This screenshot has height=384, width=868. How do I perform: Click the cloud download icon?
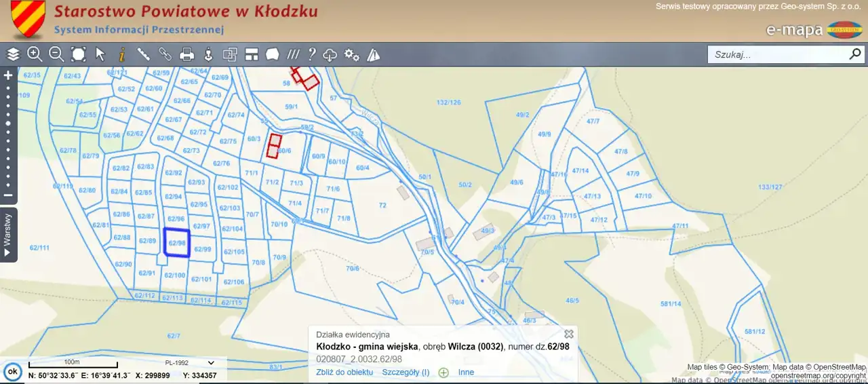[x=330, y=54]
